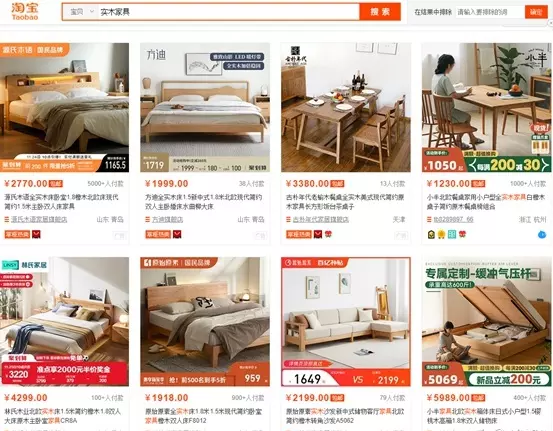Click the shop icon beside 方迪旗舰店
The image size is (553, 431).
click(148, 219)
